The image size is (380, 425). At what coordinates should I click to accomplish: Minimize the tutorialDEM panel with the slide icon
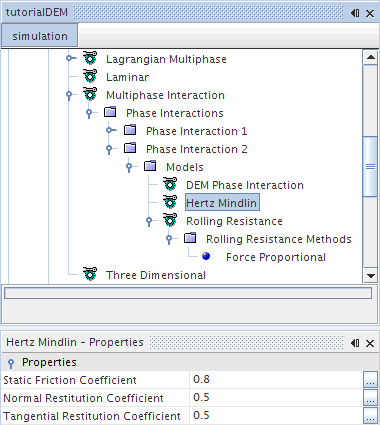click(x=355, y=13)
